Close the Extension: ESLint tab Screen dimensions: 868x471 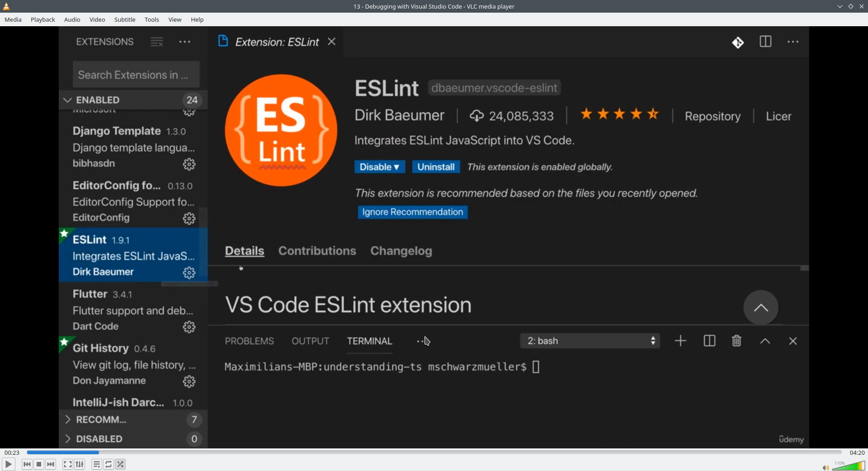[332, 42]
